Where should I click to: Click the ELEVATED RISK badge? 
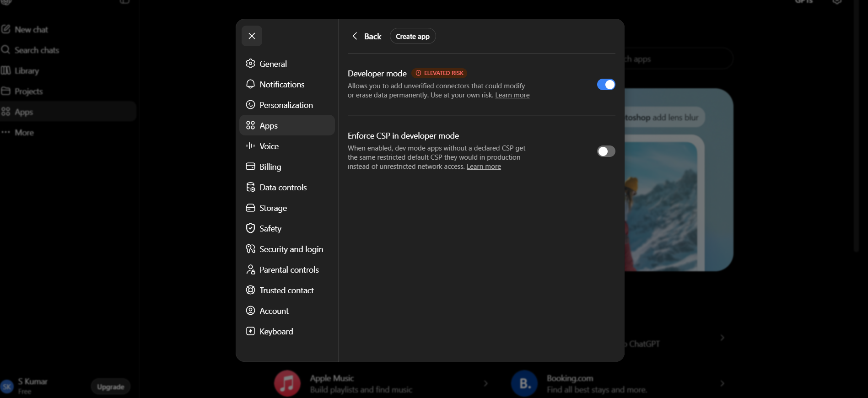[x=439, y=73]
